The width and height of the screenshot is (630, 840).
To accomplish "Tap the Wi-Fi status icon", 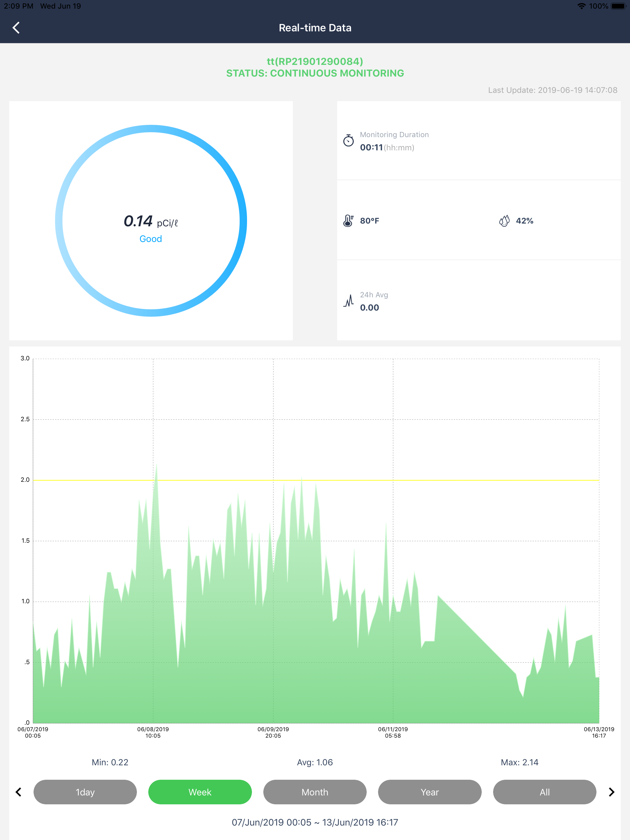I will point(581,6).
